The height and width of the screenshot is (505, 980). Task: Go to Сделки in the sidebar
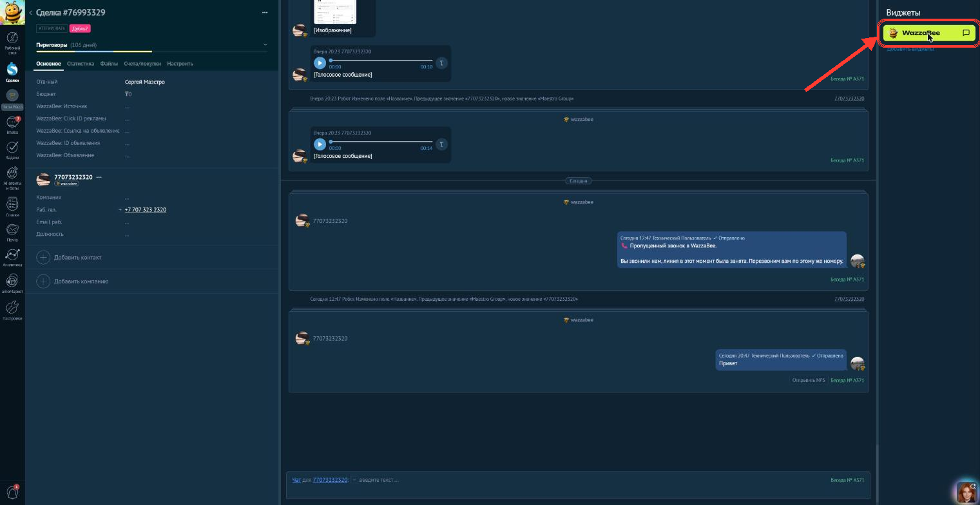click(12, 71)
